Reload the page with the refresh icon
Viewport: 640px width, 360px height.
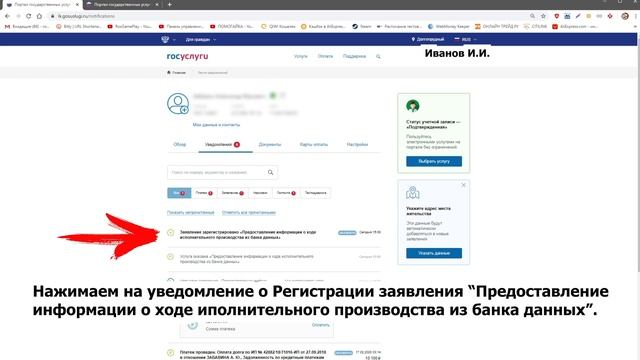point(29,16)
